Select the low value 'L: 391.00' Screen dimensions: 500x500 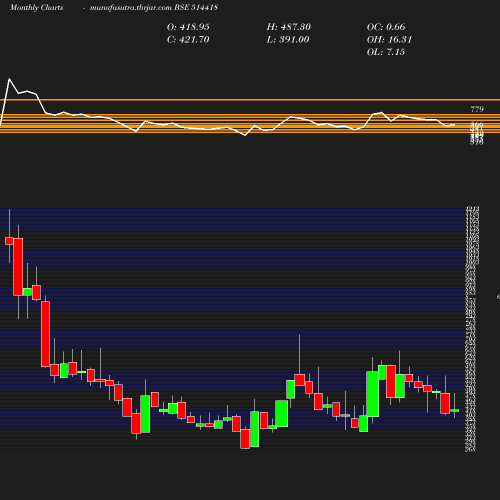pos(288,40)
